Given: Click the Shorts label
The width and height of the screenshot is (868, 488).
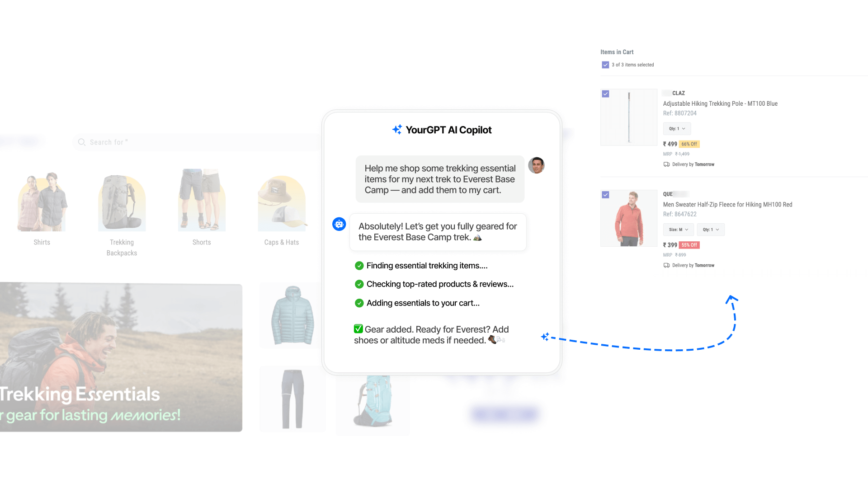Looking at the screenshot, I should pos(202,242).
